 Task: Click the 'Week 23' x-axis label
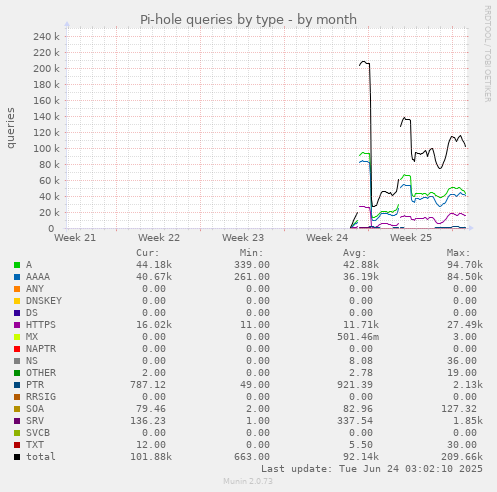coord(243,238)
